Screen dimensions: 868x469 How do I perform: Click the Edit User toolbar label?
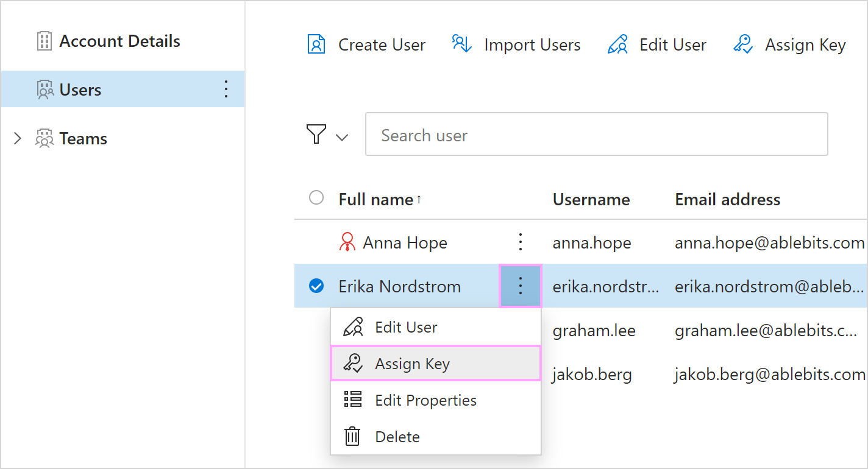coord(673,45)
